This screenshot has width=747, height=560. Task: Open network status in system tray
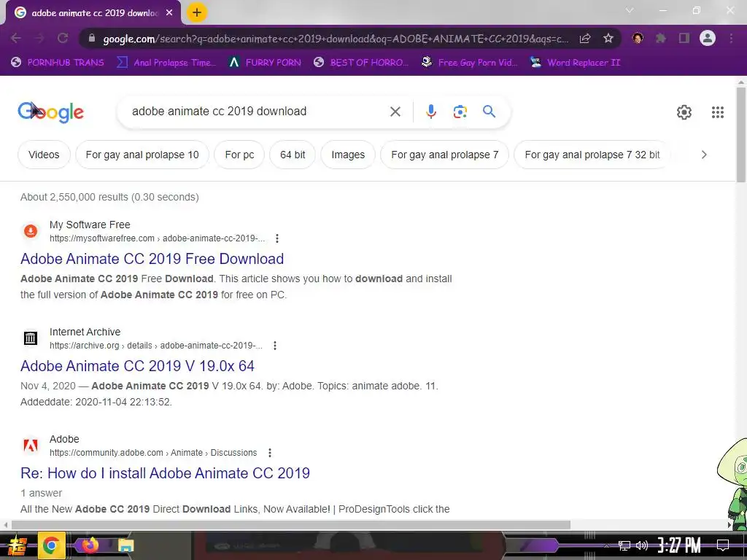click(624, 545)
